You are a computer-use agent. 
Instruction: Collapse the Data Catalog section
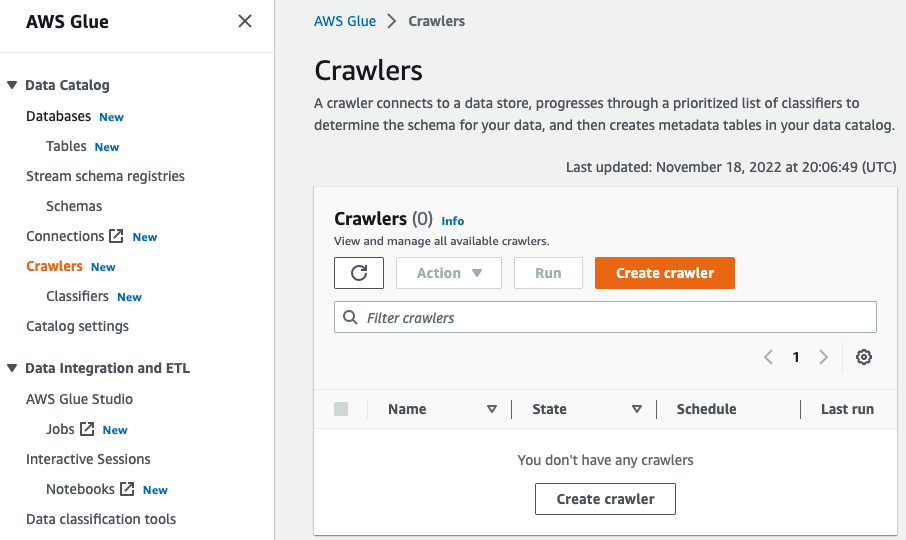coord(12,85)
